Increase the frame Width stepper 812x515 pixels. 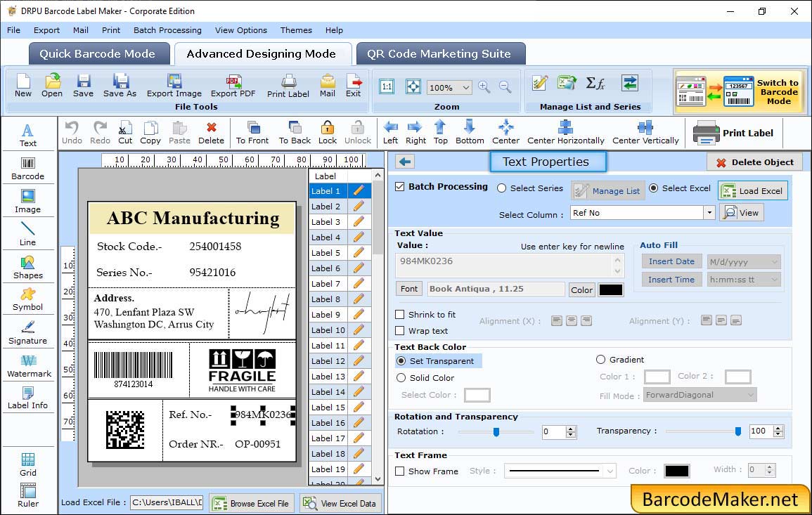point(770,467)
